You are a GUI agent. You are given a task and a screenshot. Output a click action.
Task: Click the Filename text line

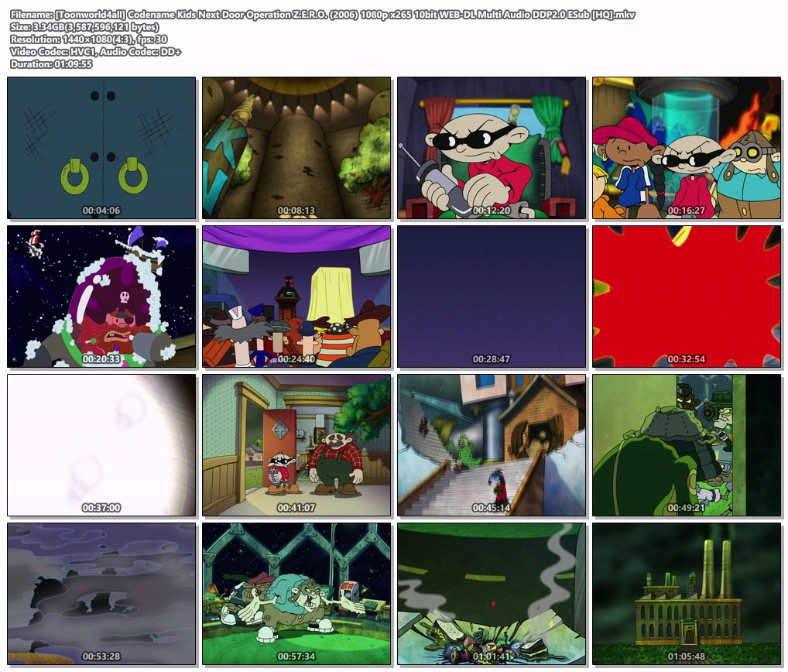[323, 15]
